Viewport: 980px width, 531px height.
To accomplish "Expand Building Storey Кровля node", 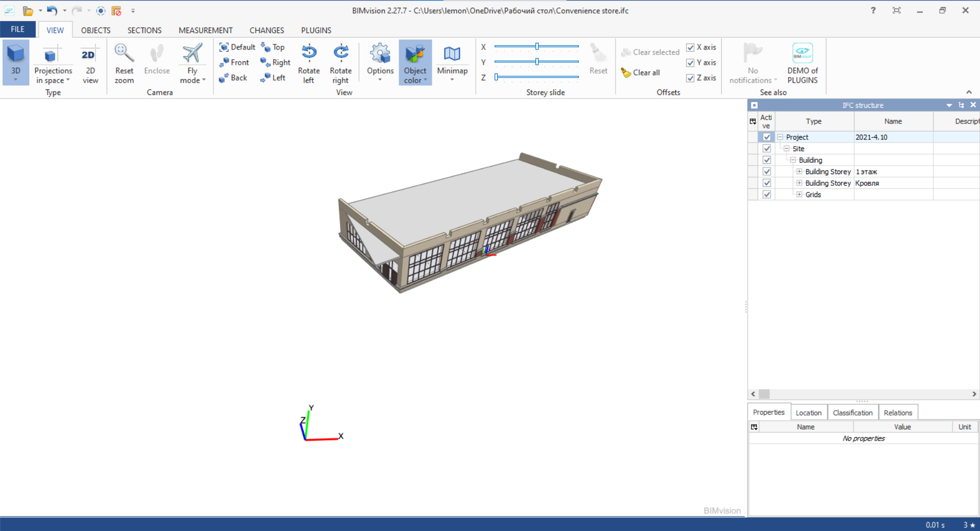I will pos(799,183).
